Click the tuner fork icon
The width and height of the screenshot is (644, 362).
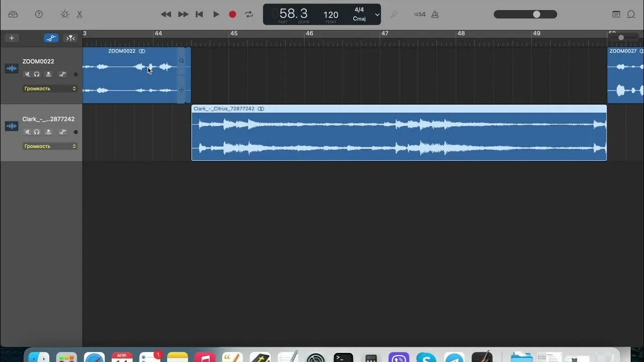pyautogui.click(x=394, y=14)
